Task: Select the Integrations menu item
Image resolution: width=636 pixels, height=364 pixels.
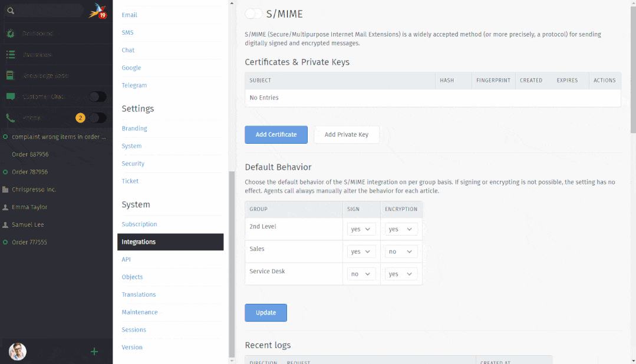Action: 170,242
